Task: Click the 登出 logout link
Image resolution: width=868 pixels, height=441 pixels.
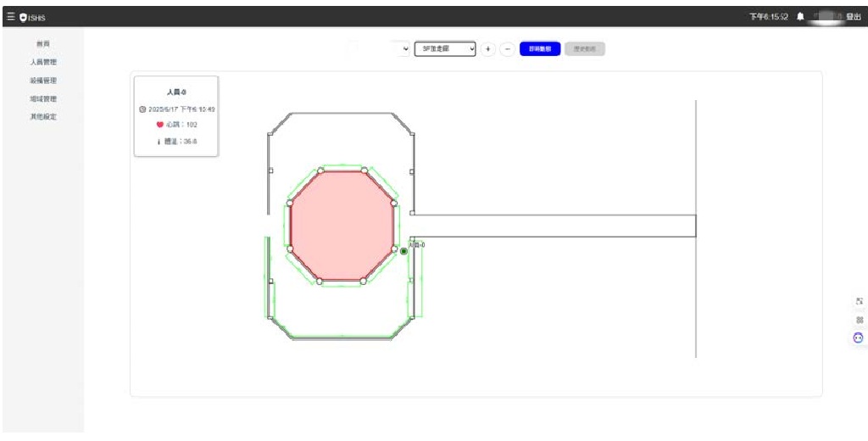Action: 853,16
